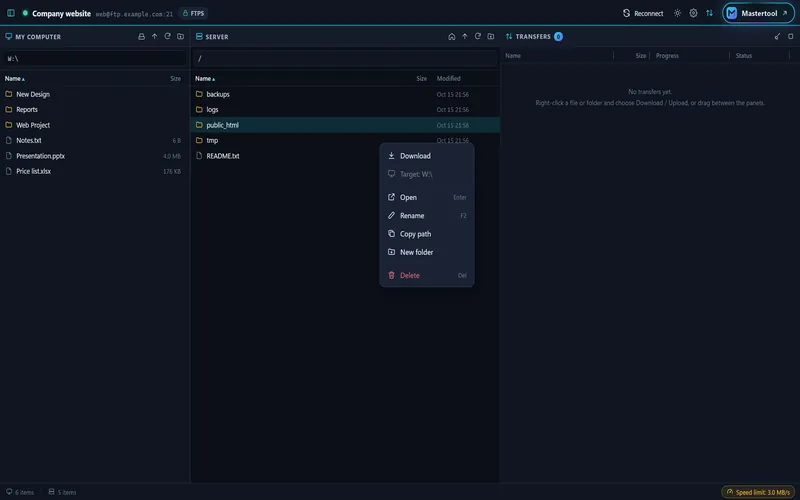The height and width of the screenshot is (500, 800).
Task: Click the Size column in Transfers
Action: [x=640, y=56]
